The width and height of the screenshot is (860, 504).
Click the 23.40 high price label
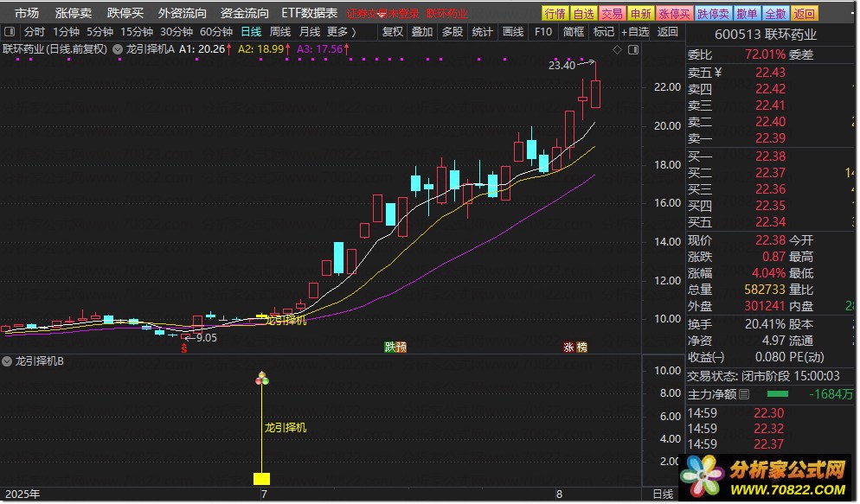[x=562, y=65]
